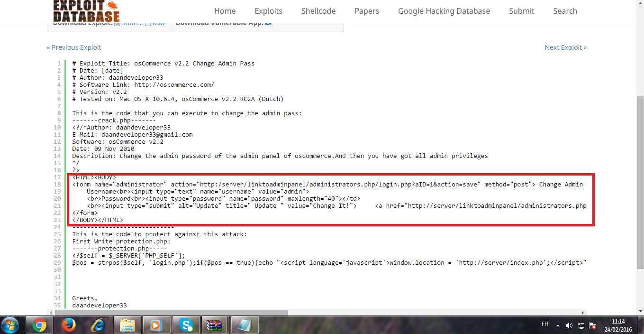Click the FR language indicator
The width and height of the screenshot is (644, 334).
click(x=545, y=324)
